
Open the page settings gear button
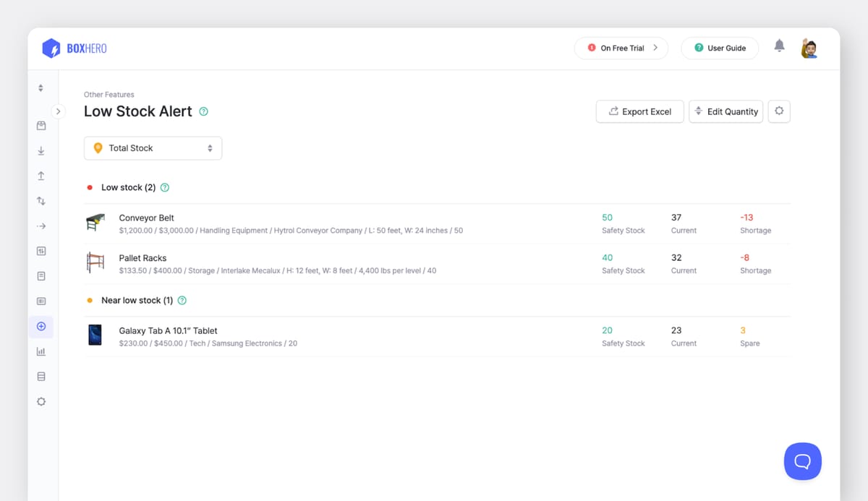click(x=779, y=111)
